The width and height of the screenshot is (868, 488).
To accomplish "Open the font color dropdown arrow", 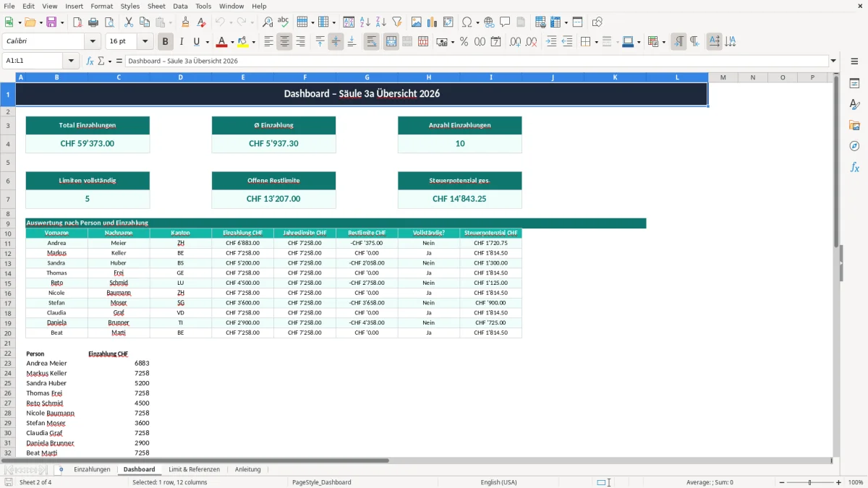I will [231, 42].
